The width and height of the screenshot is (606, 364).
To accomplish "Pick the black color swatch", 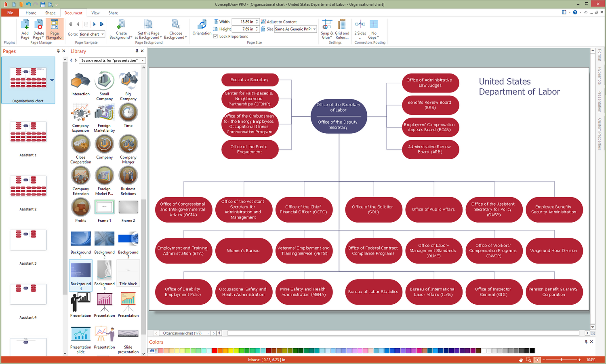I will [532, 351].
